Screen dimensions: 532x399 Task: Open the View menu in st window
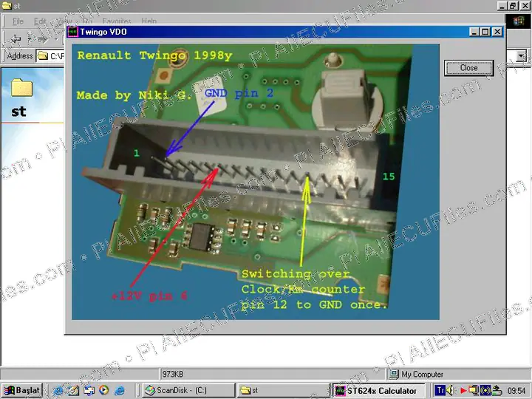tap(63, 21)
